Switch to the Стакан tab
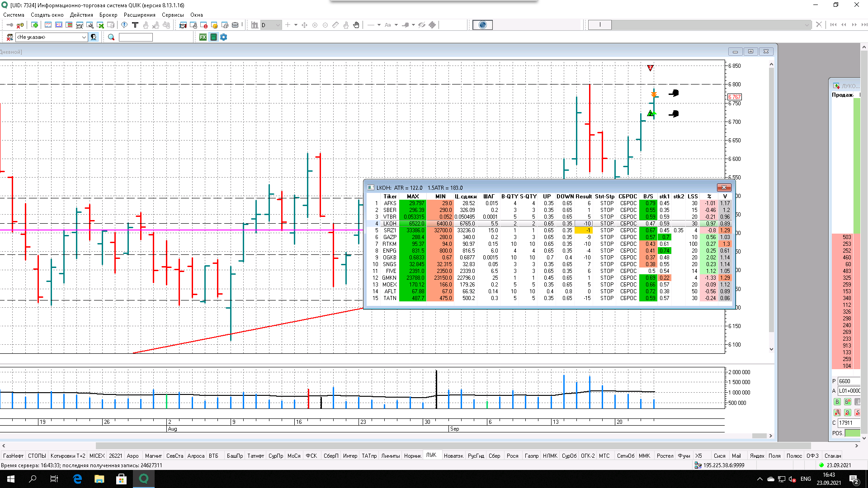This screenshot has height=488, width=868. pyautogui.click(x=832, y=455)
